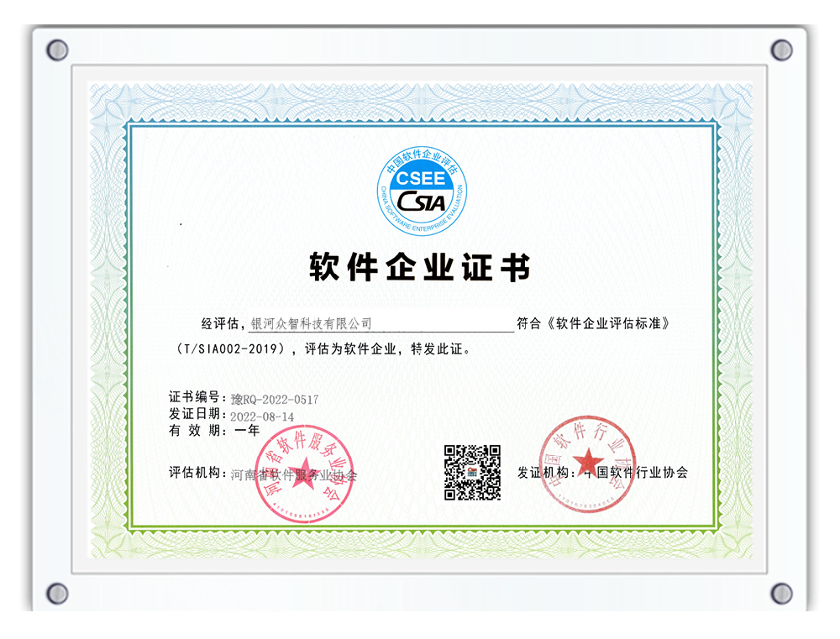Click the company name 银河众智科技有限公司
This screenshot has width=840, height=639.
(x=312, y=323)
